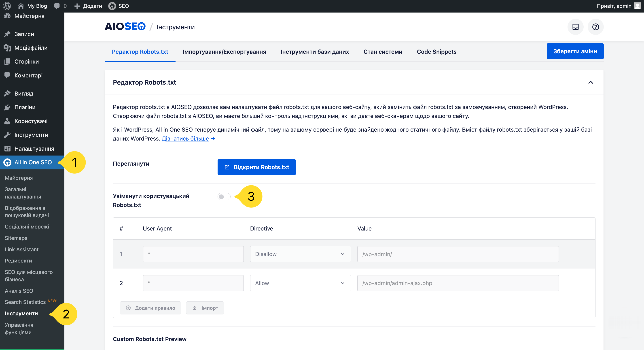
Task: Click the /wp-admin/ value input field
Action: [458, 254]
